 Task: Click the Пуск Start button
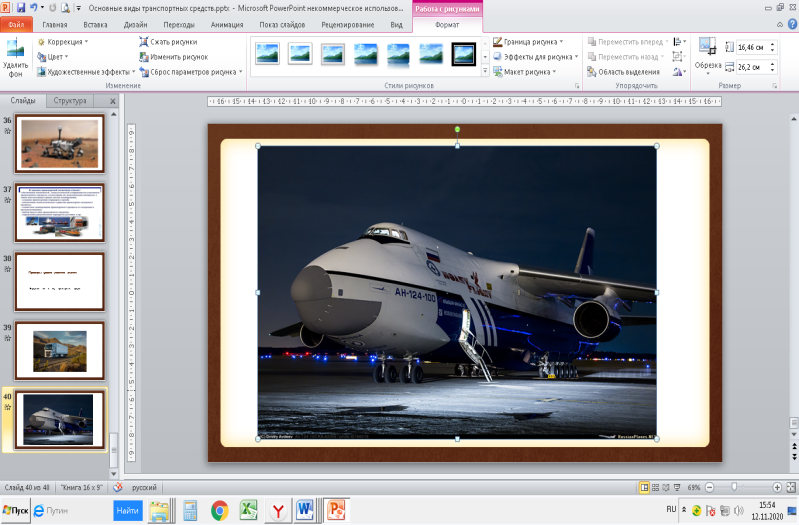pos(16,510)
